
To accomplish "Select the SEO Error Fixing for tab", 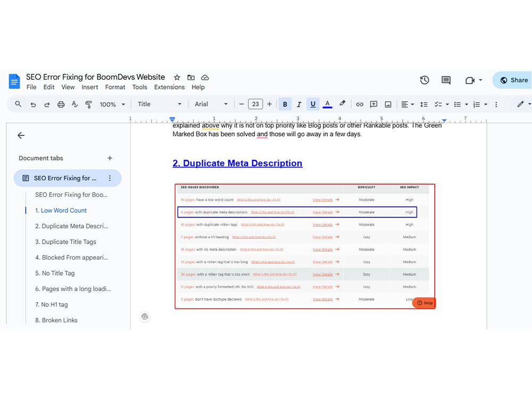I will [x=68, y=178].
